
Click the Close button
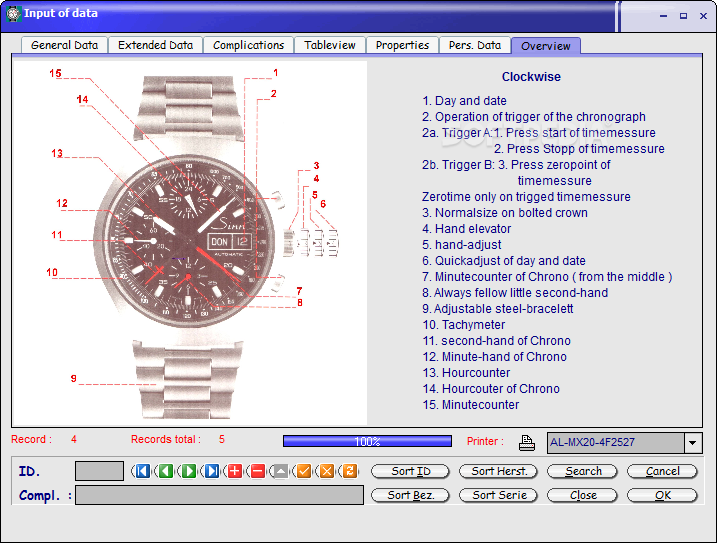point(583,495)
